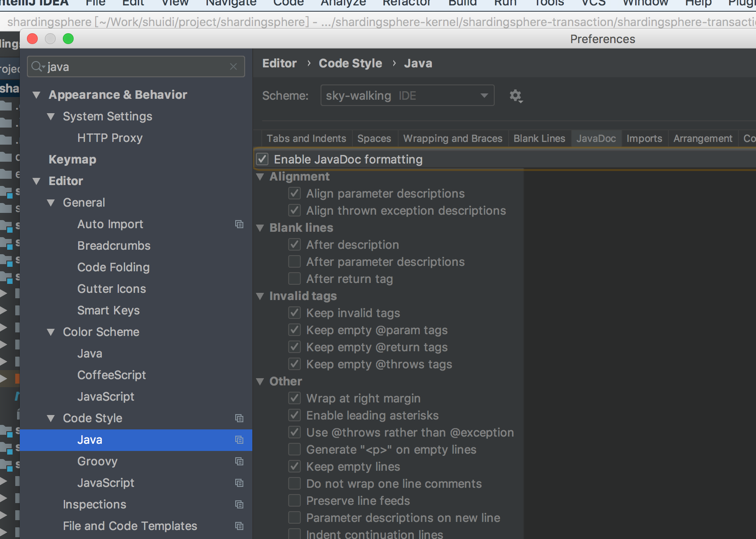Enable Do not wrap one line comments
756x539 pixels.
click(x=294, y=484)
